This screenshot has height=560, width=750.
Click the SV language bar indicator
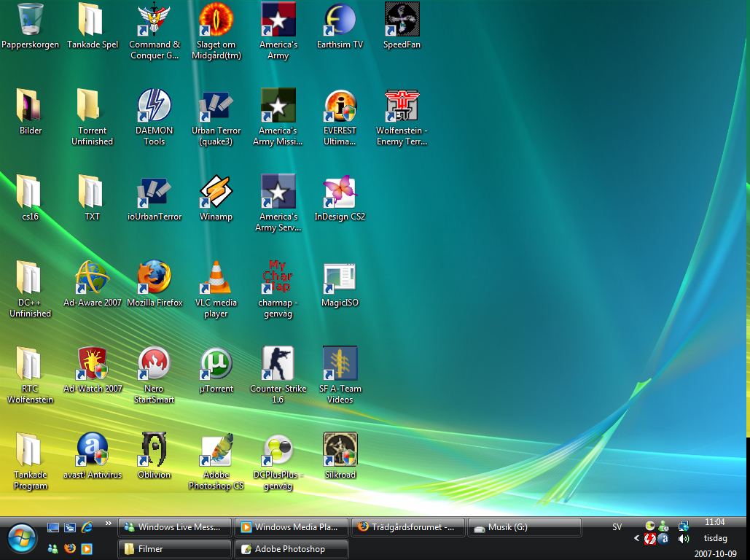[617, 526]
